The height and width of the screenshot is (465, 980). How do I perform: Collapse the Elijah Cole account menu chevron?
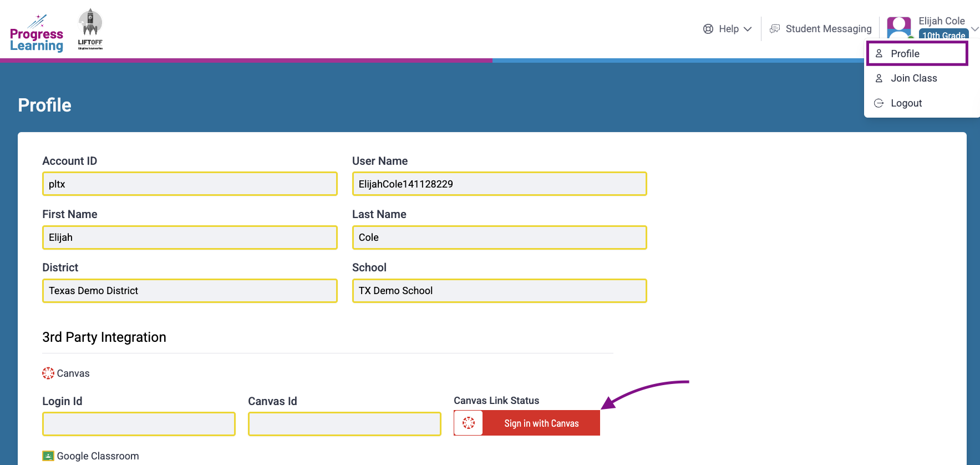[x=974, y=29]
